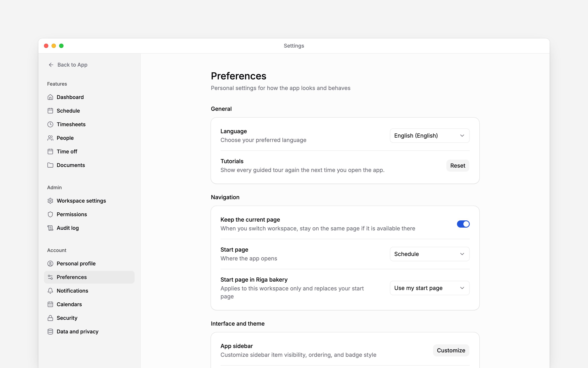
Task: Click the Preferences sliders icon
Action: pos(50,277)
